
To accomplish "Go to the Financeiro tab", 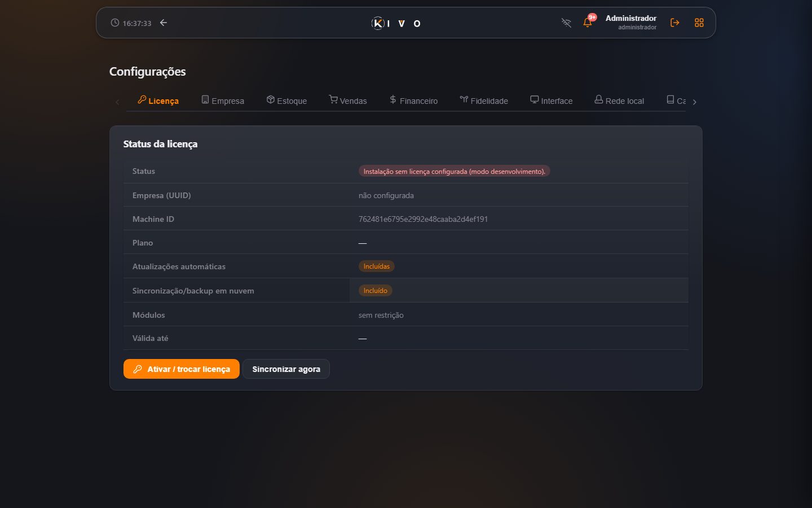I will [x=413, y=100].
